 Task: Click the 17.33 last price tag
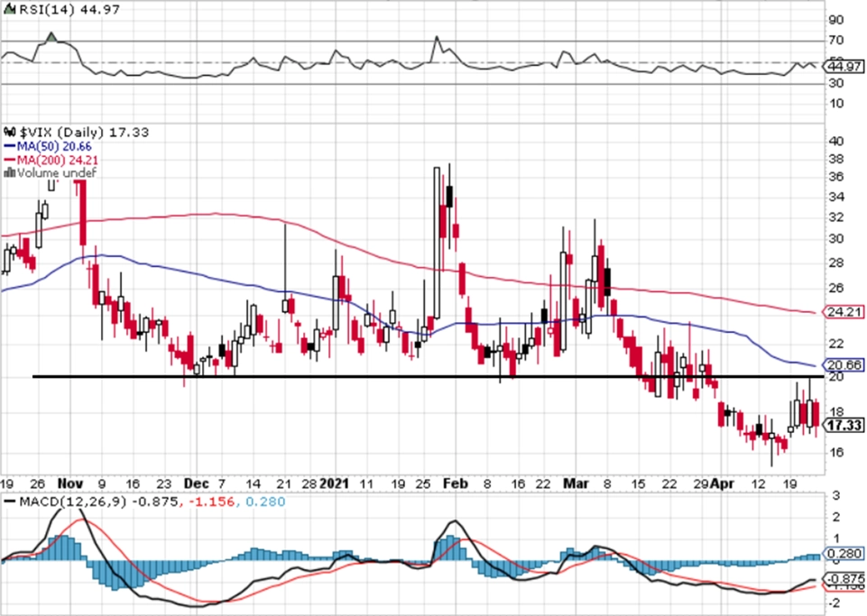tap(844, 425)
